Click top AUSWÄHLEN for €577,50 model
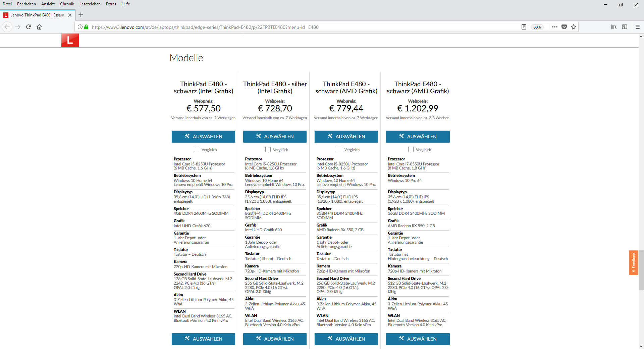Screen dimensions: 644x349 click(203, 137)
